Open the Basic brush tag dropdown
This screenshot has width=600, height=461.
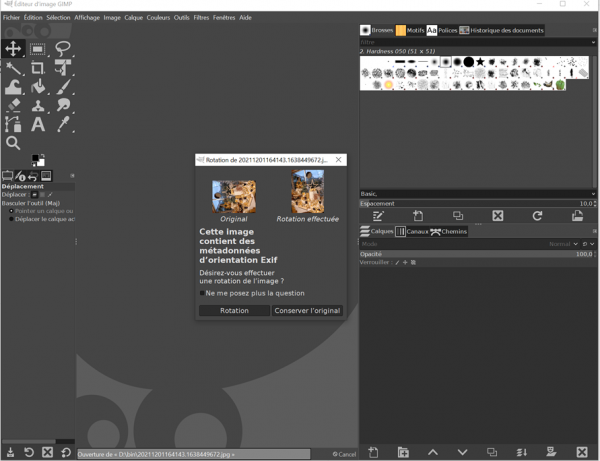tap(478, 194)
